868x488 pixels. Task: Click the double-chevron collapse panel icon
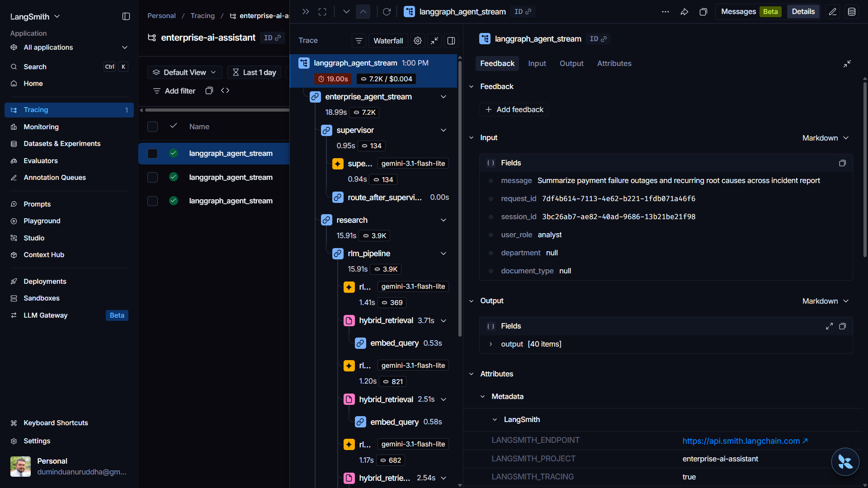click(x=306, y=12)
